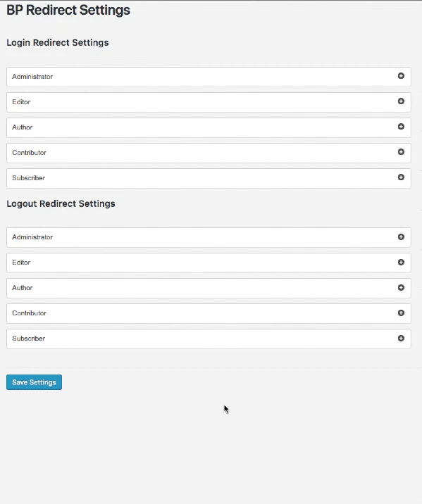The height and width of the screenshot is (504, 422).
Task: Click the Logout Redirect Settings heading
Action: (x=61, y=204)
